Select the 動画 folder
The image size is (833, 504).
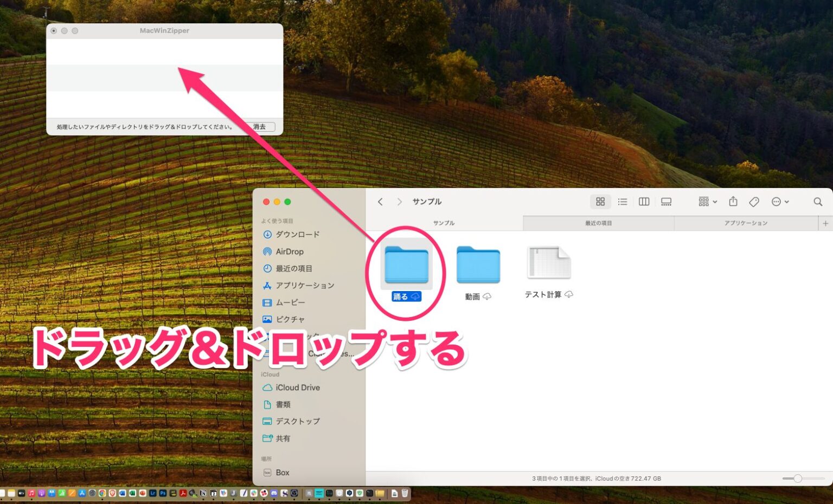pos(477,266)
